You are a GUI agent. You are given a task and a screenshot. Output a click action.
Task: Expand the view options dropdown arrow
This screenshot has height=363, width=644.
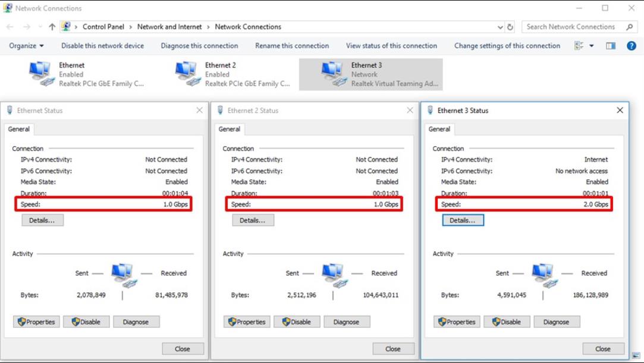click(592, 46)
